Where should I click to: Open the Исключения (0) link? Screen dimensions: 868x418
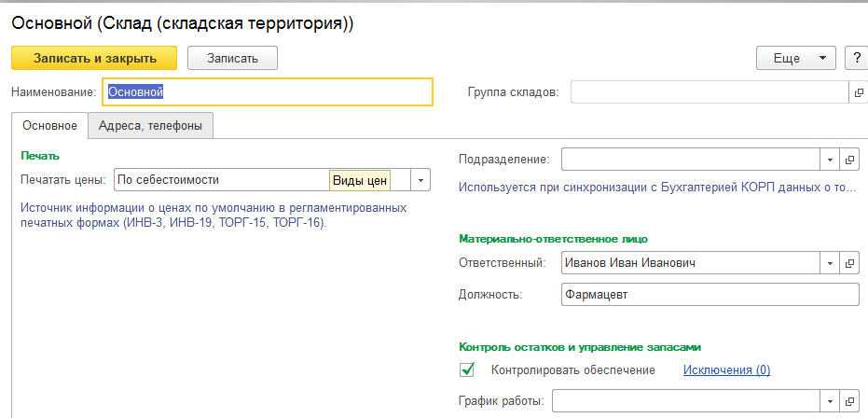(727, 369)
